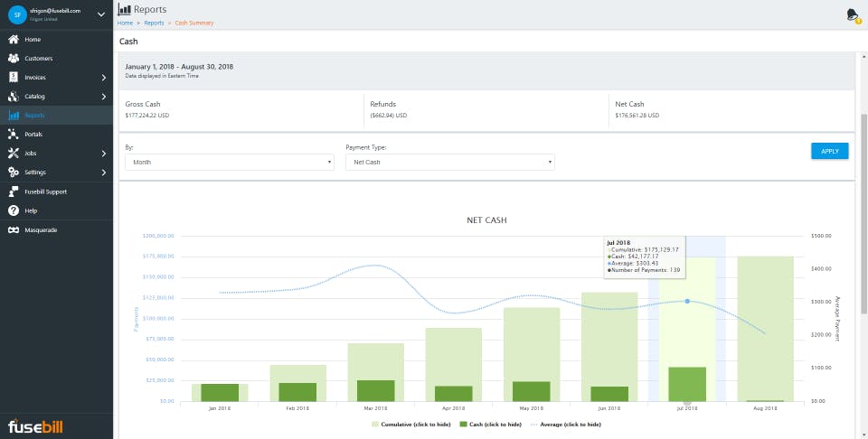The height and width of the screenshot is (439, 868).
Task: Go to Reports breadcrumb link
Action: 154,23
